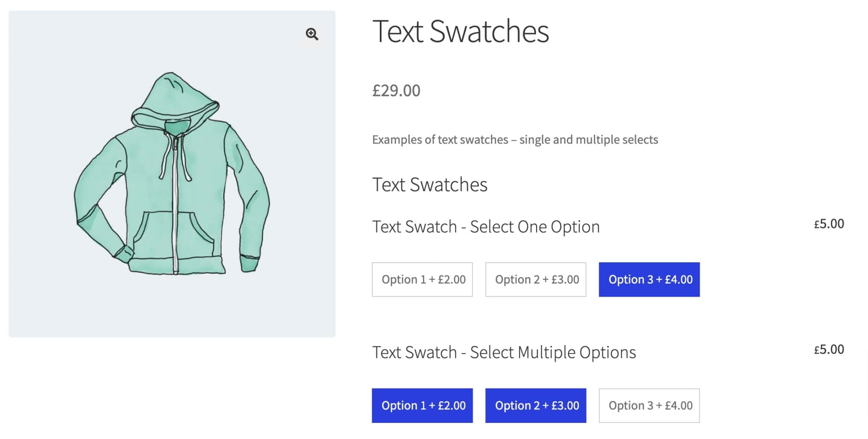Toggle off Option 2 + £3.00 in multi-select group
The width and height of the screenshot is (868, 439).
(x=535, y=406)
